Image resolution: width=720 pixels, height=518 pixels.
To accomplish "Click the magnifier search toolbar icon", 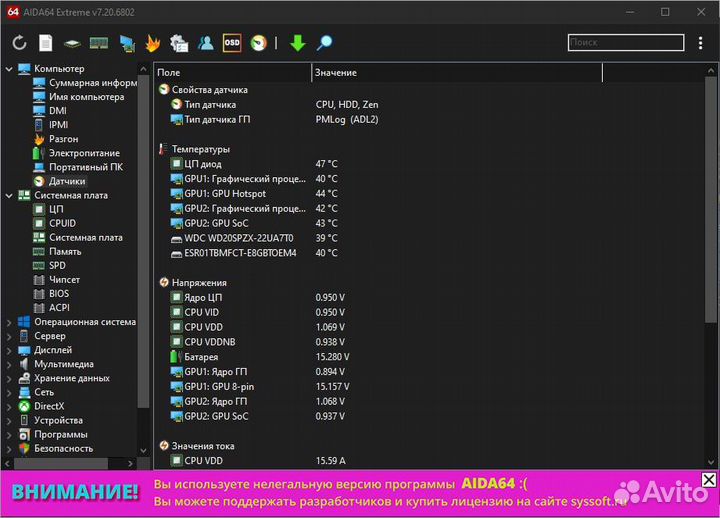I will (325, 43).
